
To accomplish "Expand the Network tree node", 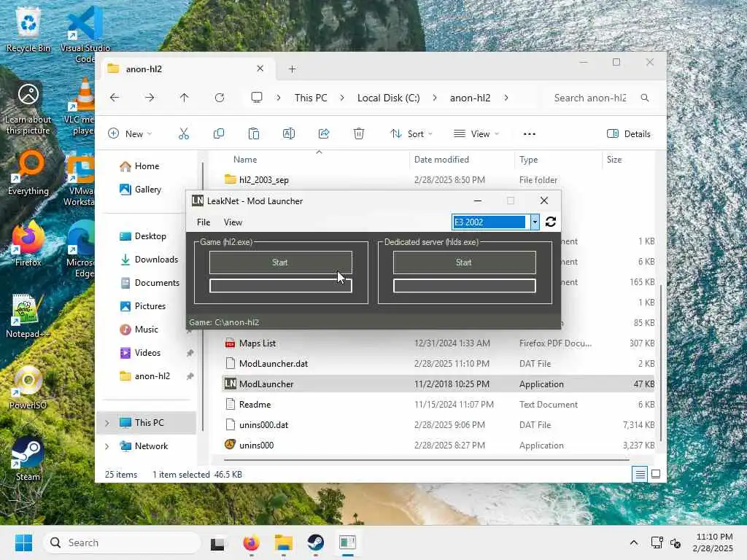I will tap(107, 446).
